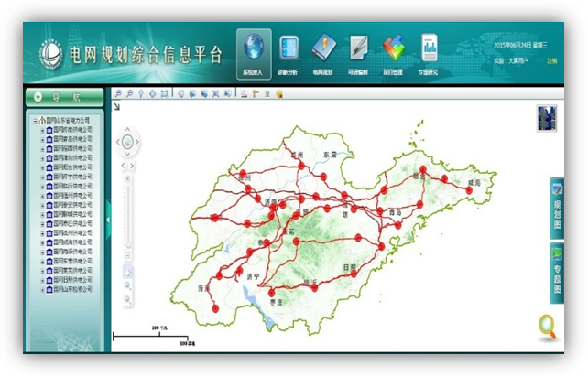This screenshot has height=376, width=588.
Task: Click the diagonal arrow at map's top-left corner
Action: click(x=117, y=107)
